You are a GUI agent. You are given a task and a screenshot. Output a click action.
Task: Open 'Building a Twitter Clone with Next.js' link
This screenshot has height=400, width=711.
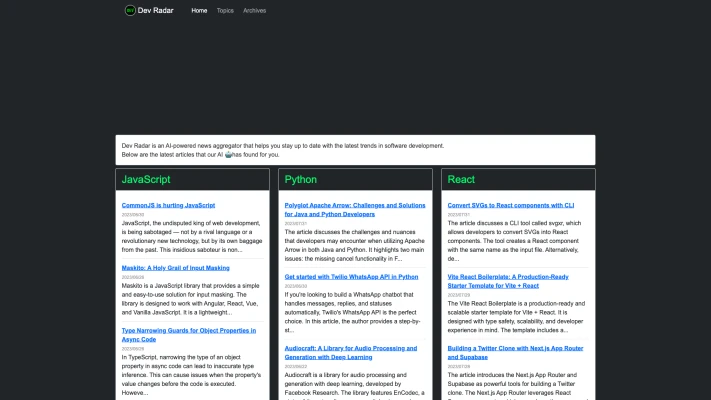515,353
